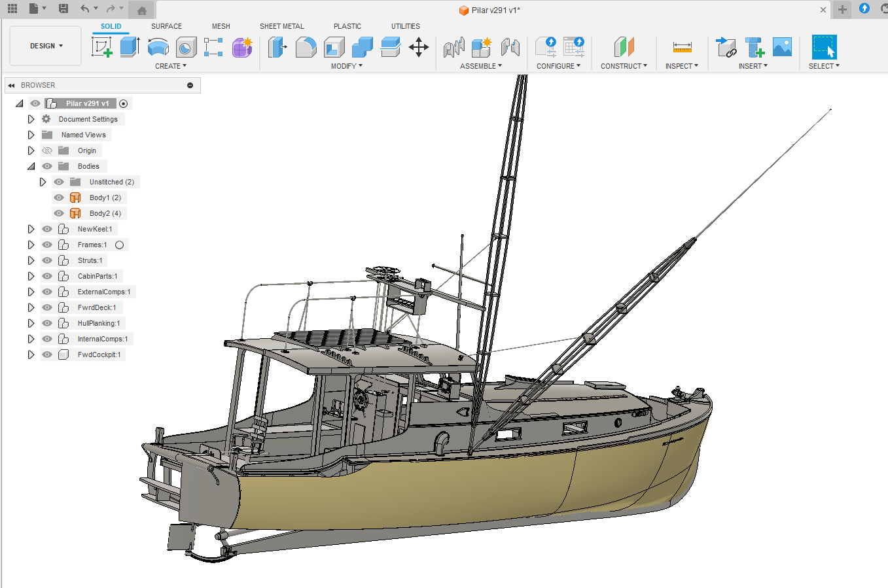
Task: Click the Insert Canvas image icon
Action: point(782,47)
